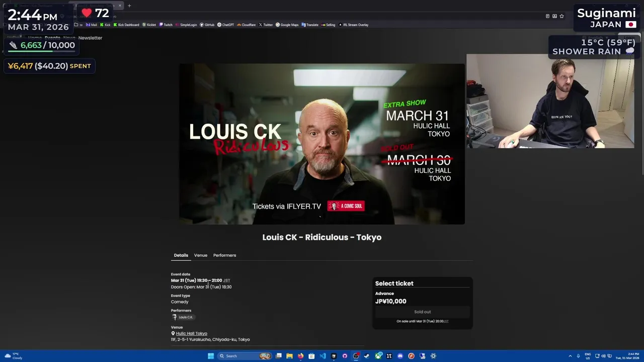Switch to the Venue tab

point(201,255)
